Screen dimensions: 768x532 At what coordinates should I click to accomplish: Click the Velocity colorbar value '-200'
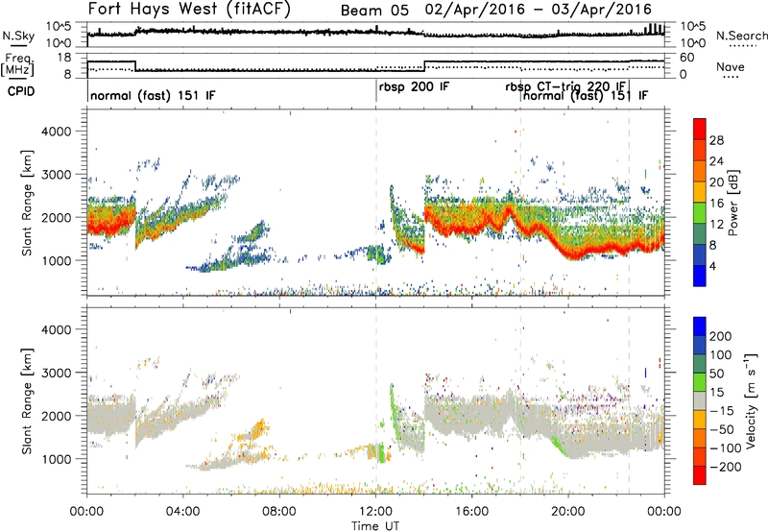725,467
